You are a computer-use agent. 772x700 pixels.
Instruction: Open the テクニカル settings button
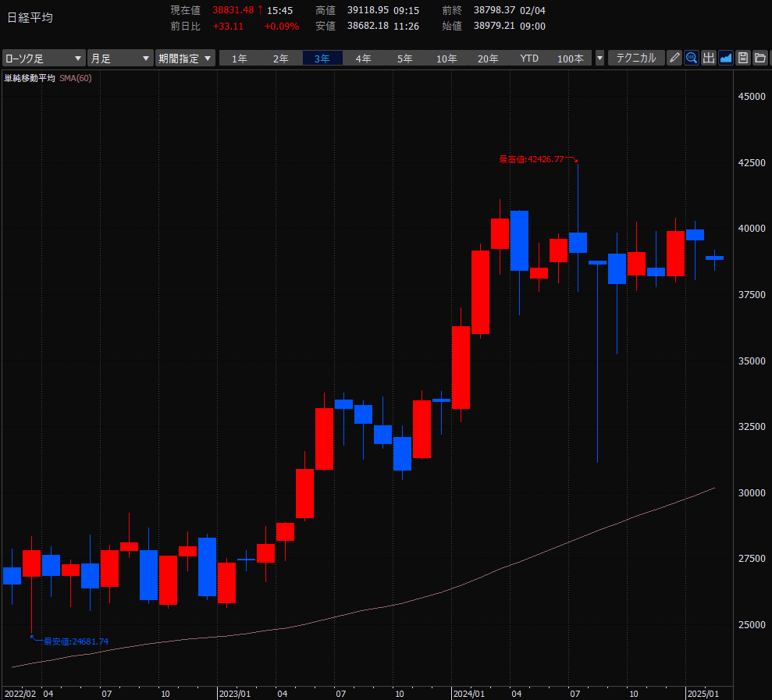(636, 58)
